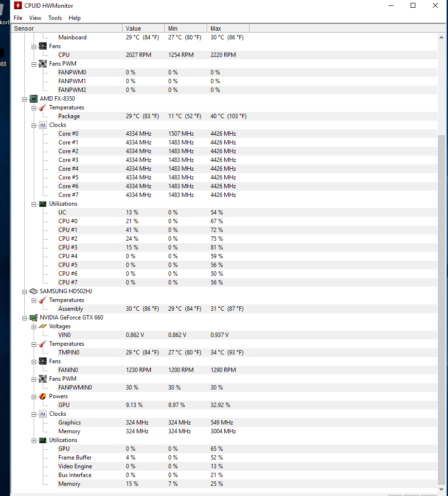Screen dimensions: 448x496
Task: Click the Min column header
Action: 186,29
